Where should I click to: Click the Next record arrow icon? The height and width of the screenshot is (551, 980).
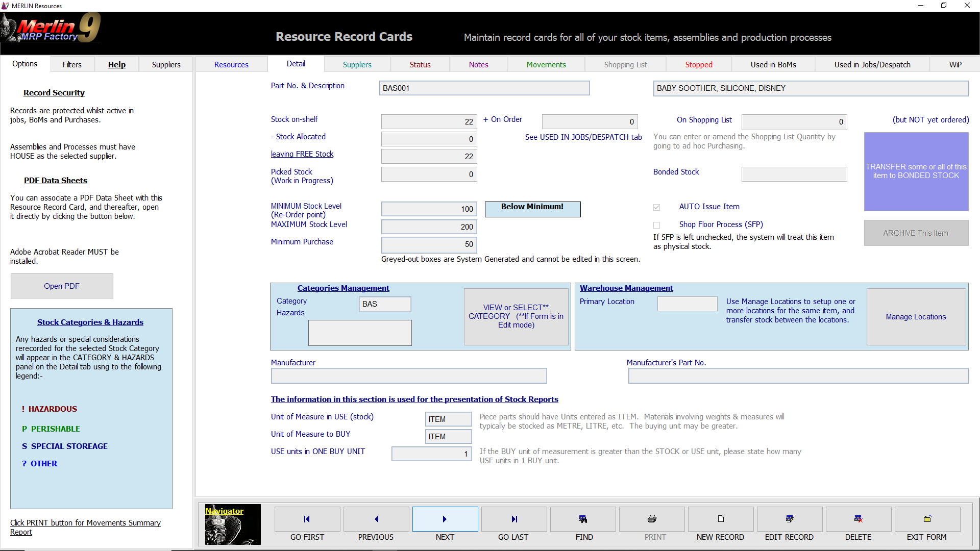445,519
